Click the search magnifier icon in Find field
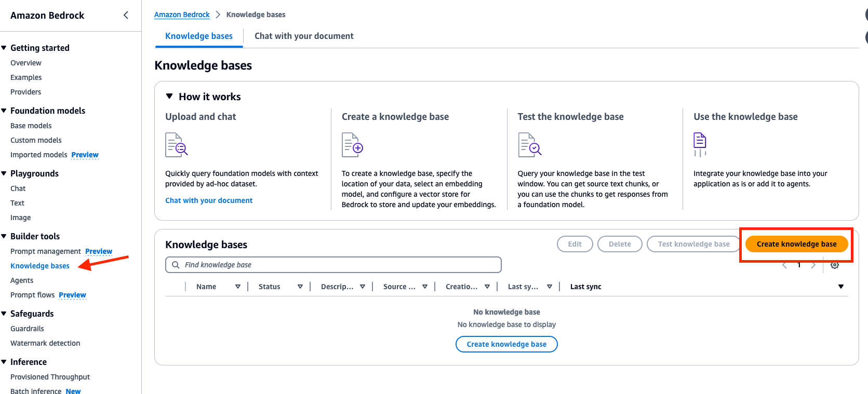The height and width of the screenshot is (394, 868). [x=176, y=265]
